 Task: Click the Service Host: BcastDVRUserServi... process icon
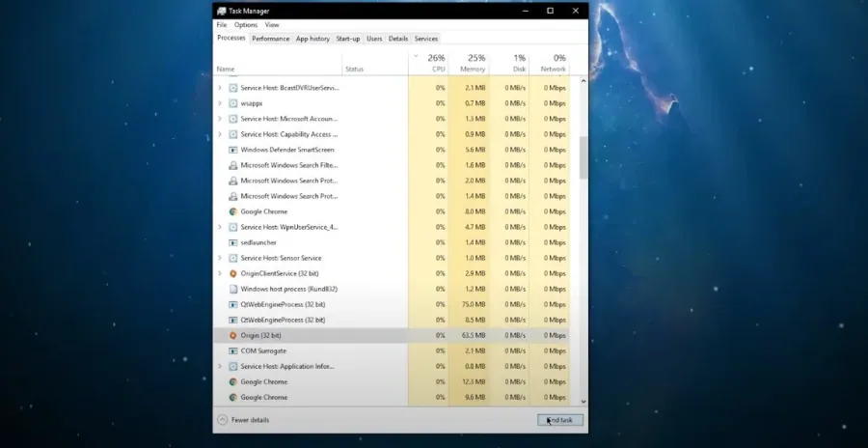[233, 88]
